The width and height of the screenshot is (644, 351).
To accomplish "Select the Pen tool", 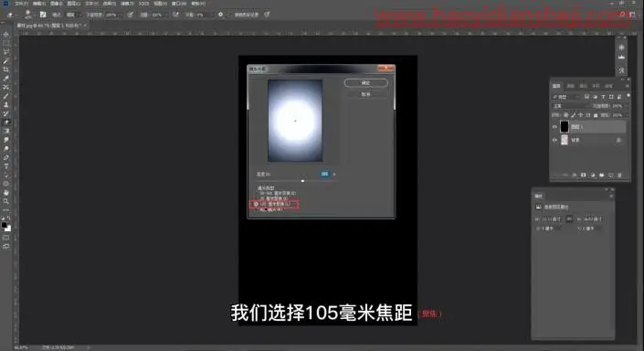I will point(6,157).
